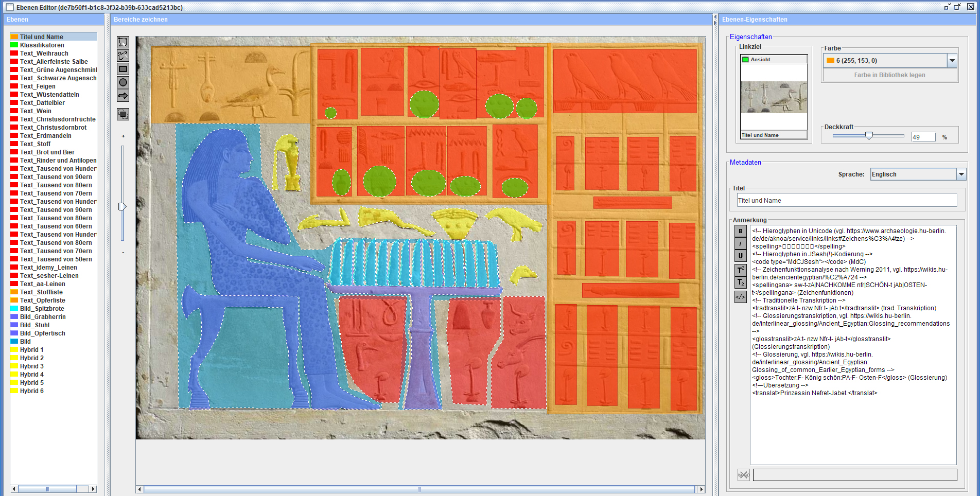Viewport: 980px width, 496px height.
Task: Select the Text_Opferliste layer
Action: [x=54, y=300]
